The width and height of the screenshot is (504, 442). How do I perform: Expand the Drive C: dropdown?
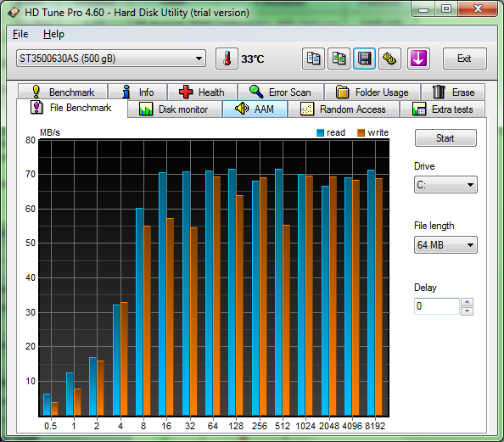click(x=445, y=185)
